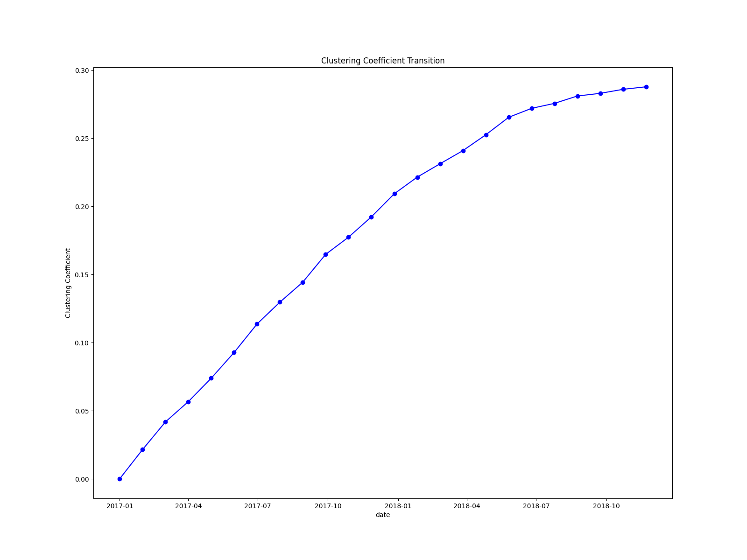Click the data point directly above 2018-10

600,93
